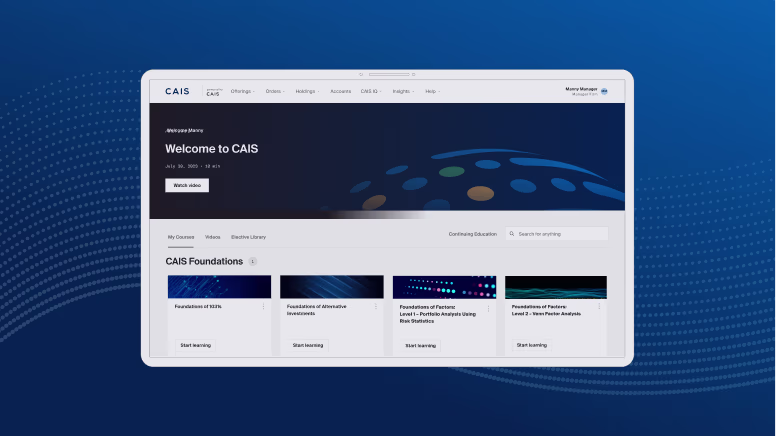Expand the Orders dropdown menu
The height and width of the screenshot is (436, 776).
point(275,91)
